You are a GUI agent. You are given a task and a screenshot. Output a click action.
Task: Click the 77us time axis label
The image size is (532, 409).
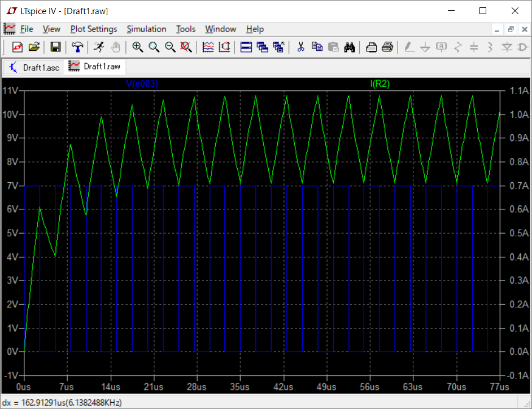(499, 387)
